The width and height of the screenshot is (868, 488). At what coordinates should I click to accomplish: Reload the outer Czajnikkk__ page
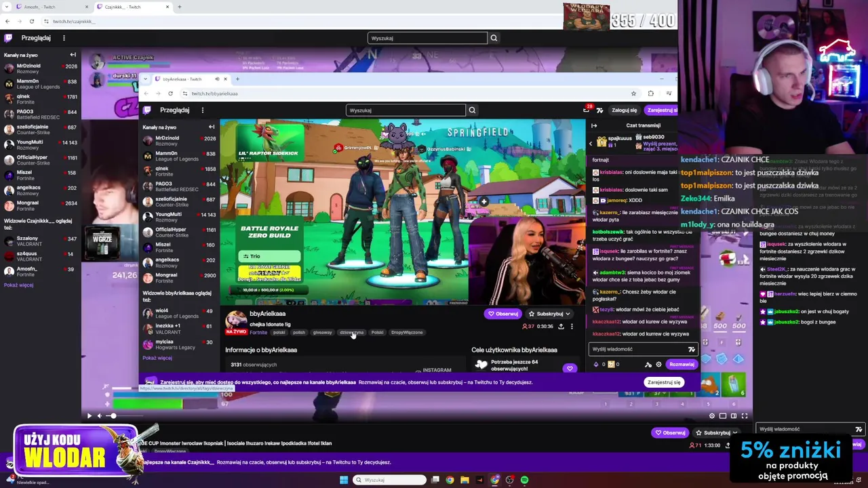coord(32,21)
